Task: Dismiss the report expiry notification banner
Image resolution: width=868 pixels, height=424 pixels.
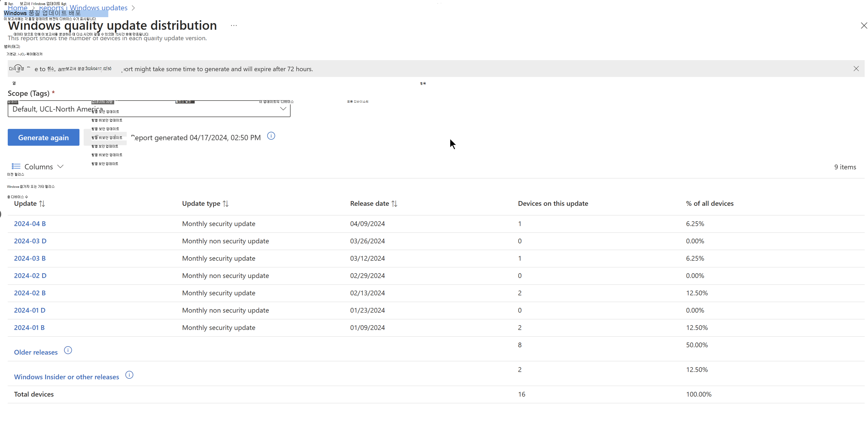Action: (856, 69)
